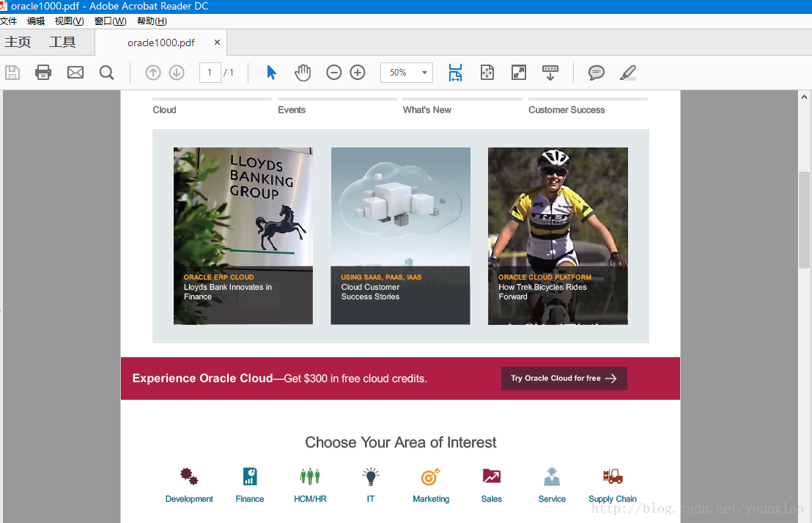Click the Events heading in page
812x523 pixels.
pyautogui.click(x=292, y=110)
